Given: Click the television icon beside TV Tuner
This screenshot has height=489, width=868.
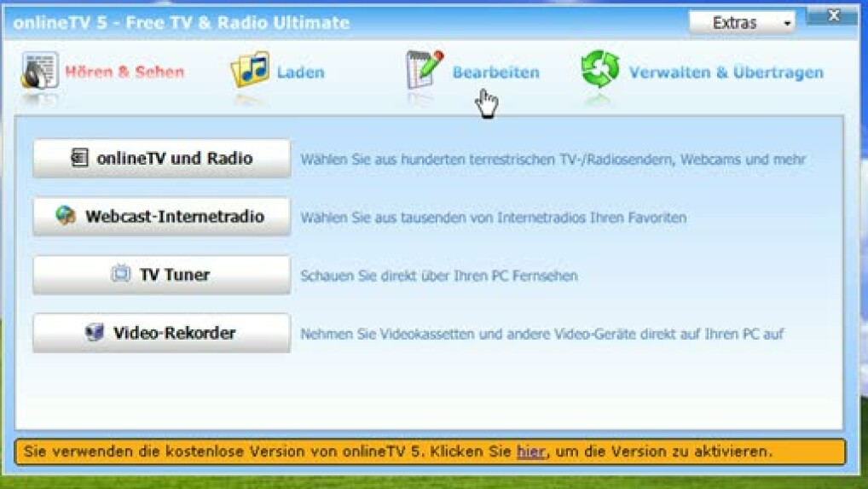Looking at the screenshot, I should (x=121, y=274).
